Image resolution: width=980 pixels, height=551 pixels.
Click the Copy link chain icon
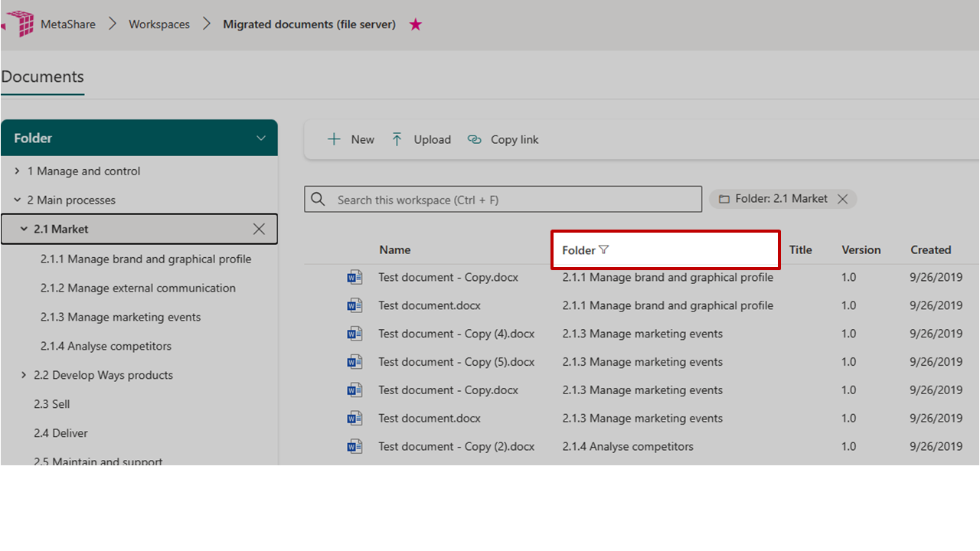coord(475,139)
